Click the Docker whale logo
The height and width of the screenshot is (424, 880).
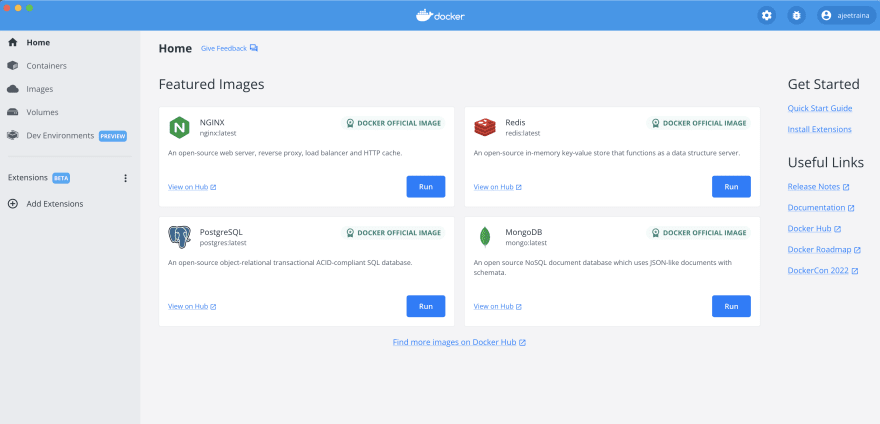pos(441,15)
